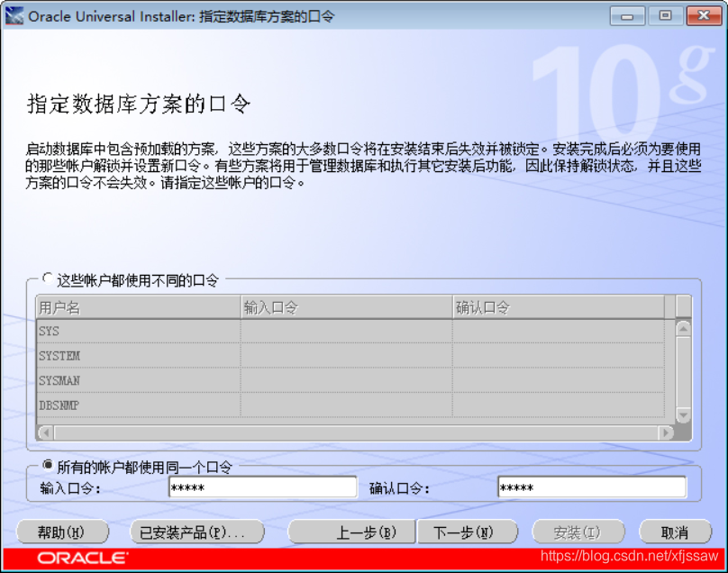Click the ORACLE logo in footer
The image size is (728, 573).
(83, 558)
